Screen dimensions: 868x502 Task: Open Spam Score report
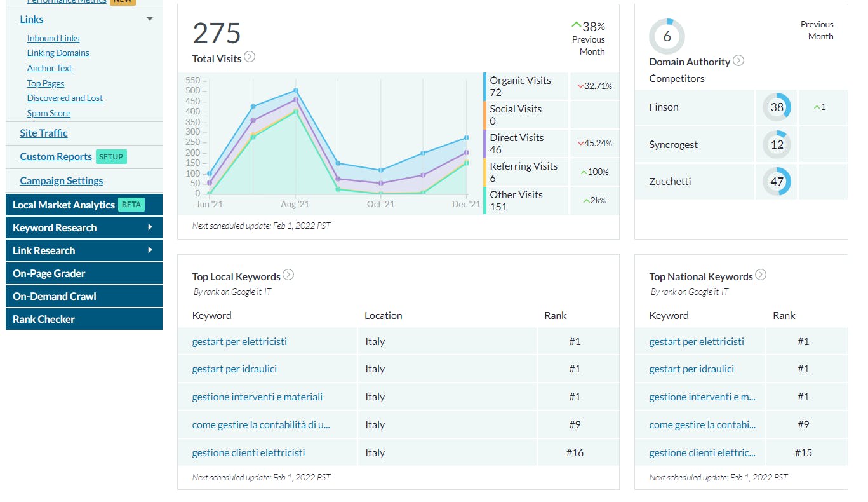pyautogui.click(x=49, y=113)
